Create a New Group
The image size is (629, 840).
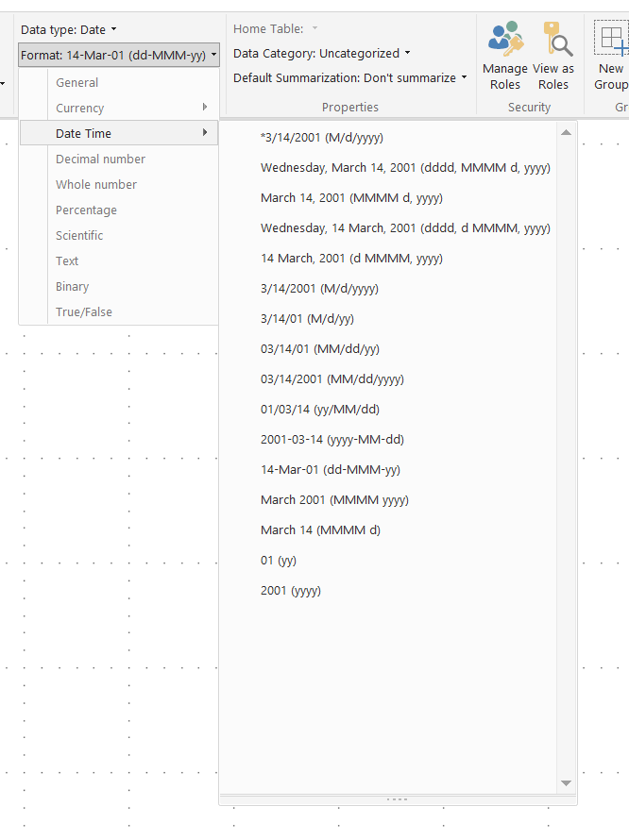[x=611, y=57]
